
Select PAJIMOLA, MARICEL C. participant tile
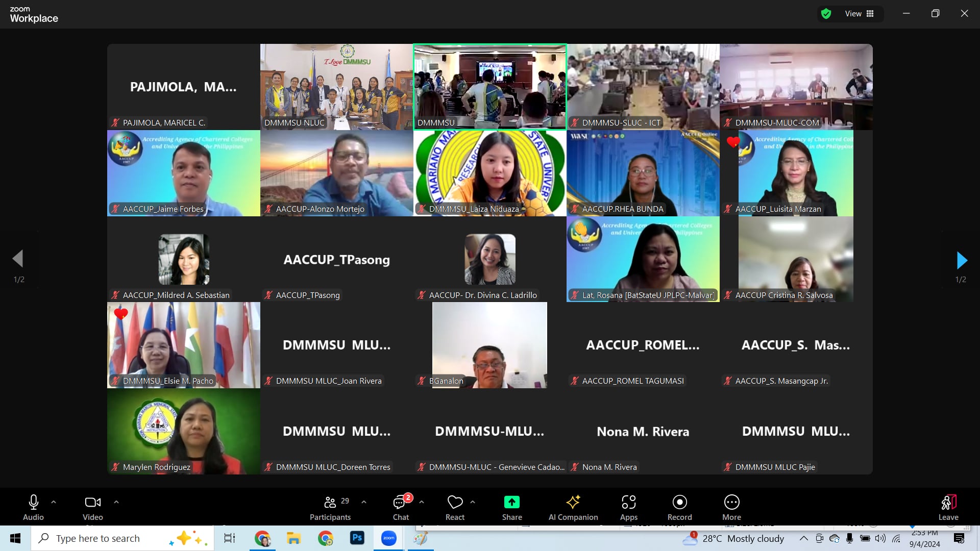(184, 87)
